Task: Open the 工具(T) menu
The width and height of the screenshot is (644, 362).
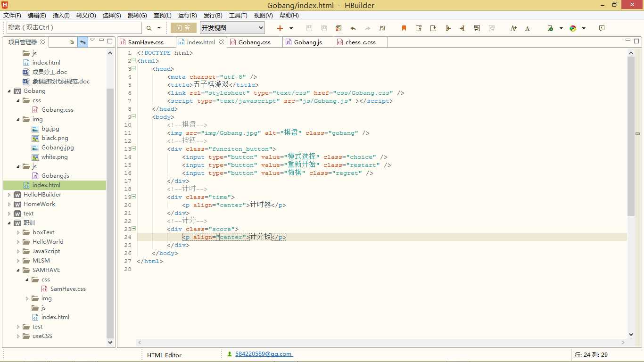Action: pyautogui.click(x=238, y=16)
